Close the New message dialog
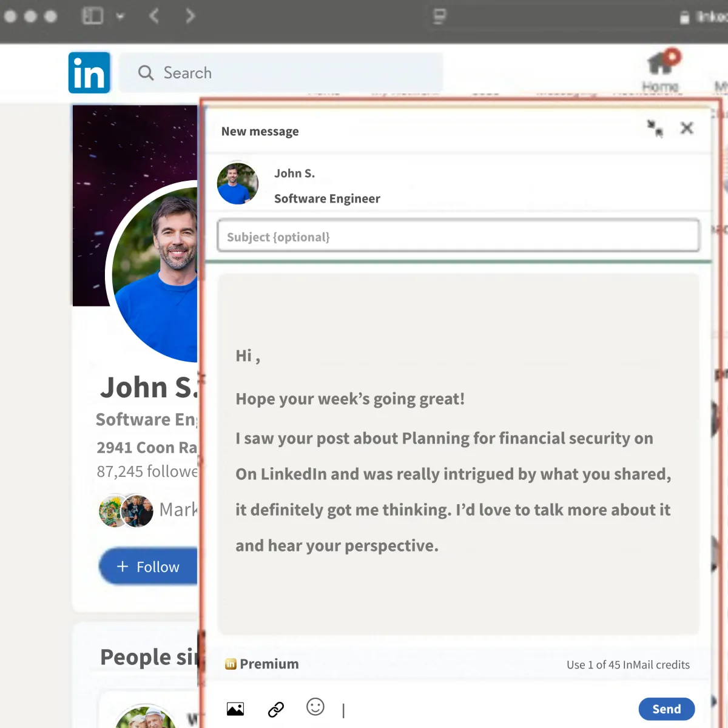This screenshot has width=728, height=728. [687, 128]
